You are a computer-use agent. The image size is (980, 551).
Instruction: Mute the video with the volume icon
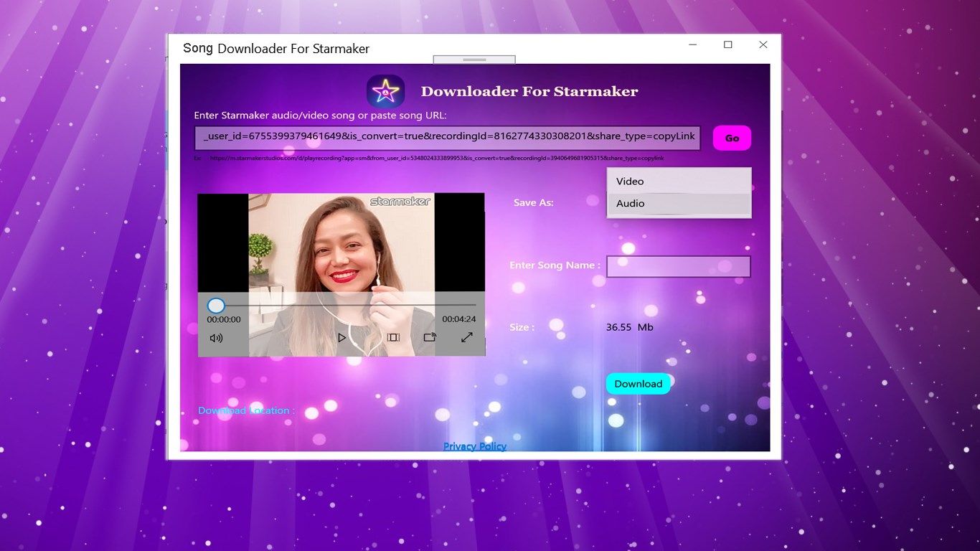pos(216,337)
